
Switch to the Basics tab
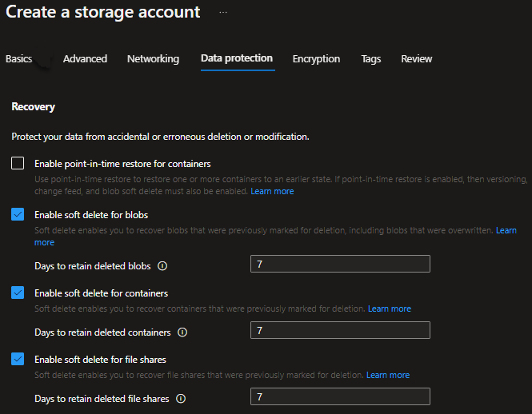pos(19,59)
